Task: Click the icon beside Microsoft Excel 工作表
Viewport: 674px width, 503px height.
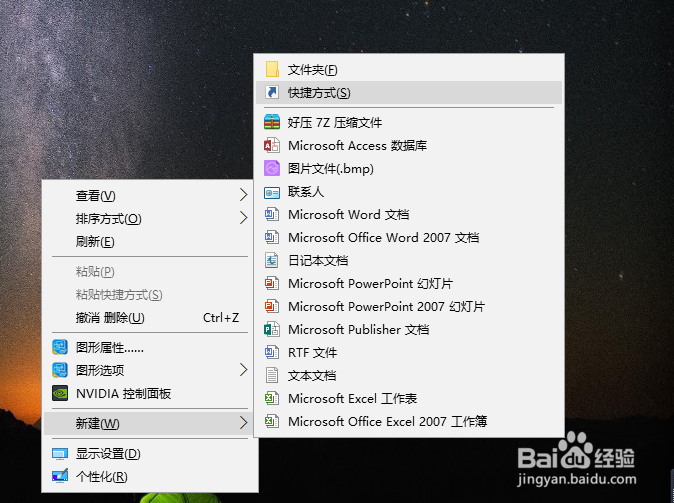Action: click(272, 399)
